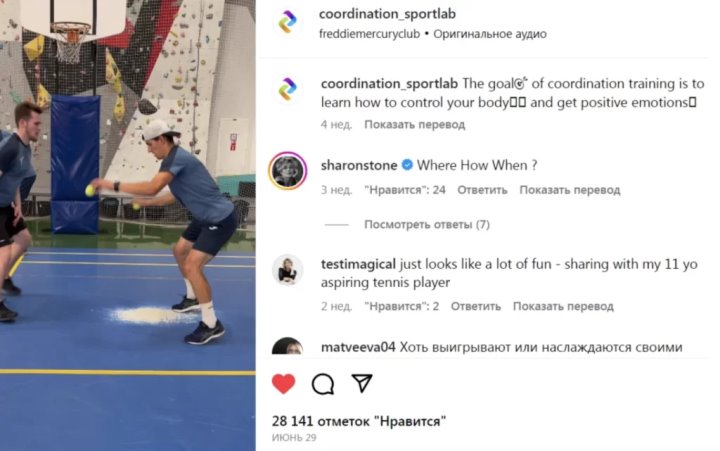
Task: Open coordination_sportlab caption avatar logo
Action: 288,89
